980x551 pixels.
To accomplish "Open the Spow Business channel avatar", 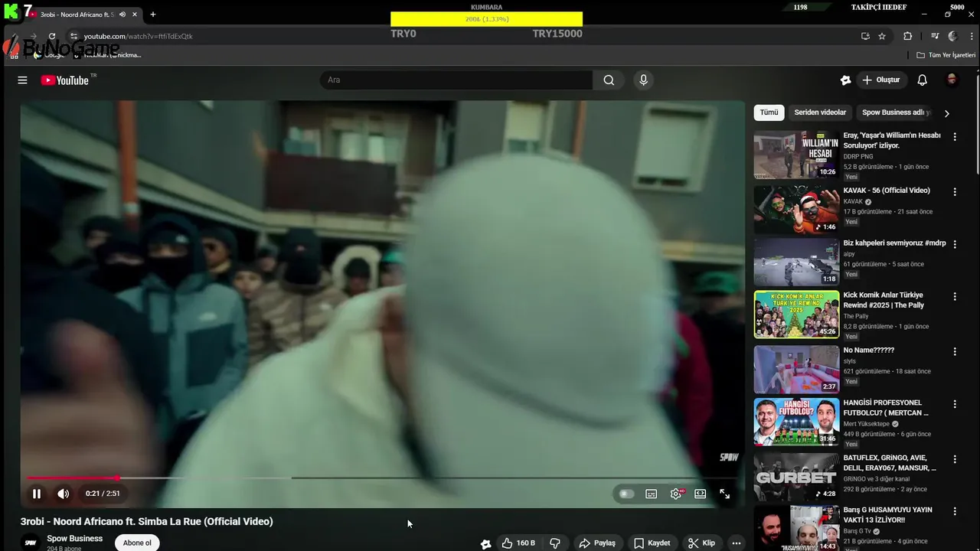I will 31,542.
